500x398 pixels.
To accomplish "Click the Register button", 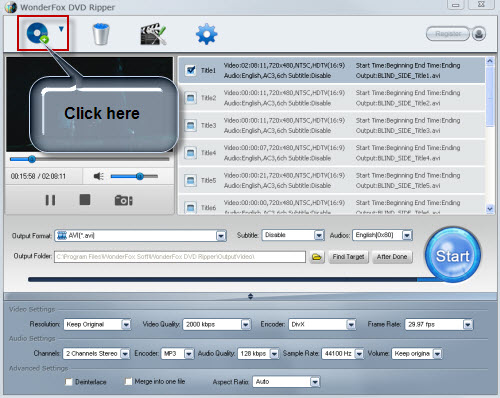I will pyautogui.click(x=448, y=34).
